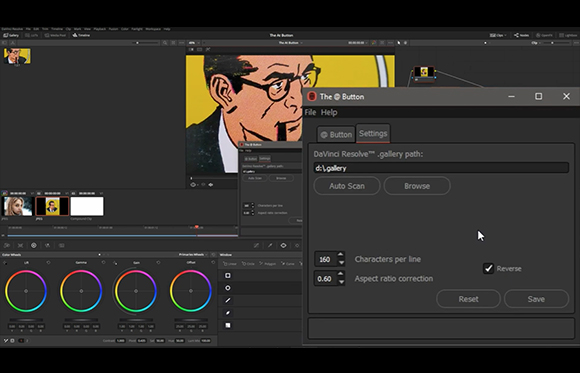Open the Browse button for gallery path

417,186
